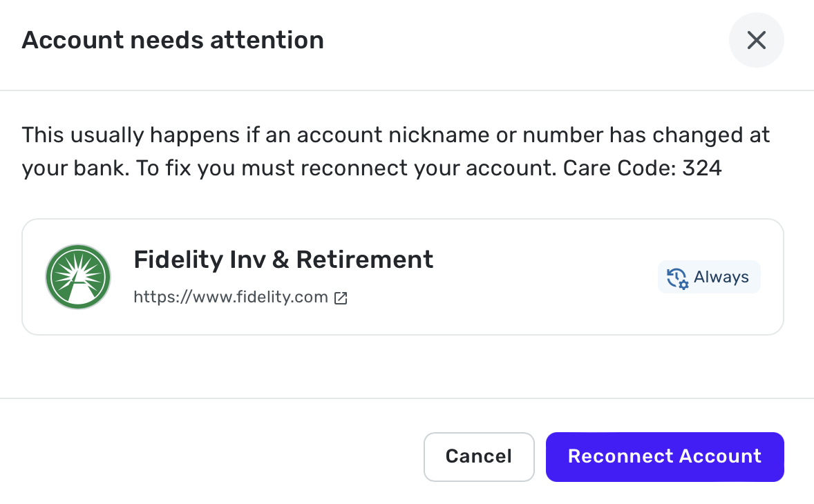This screenshot has width=814, height=504.
Task: Select the Always refresh frequency badge
Action: click(x=709, y=277)
